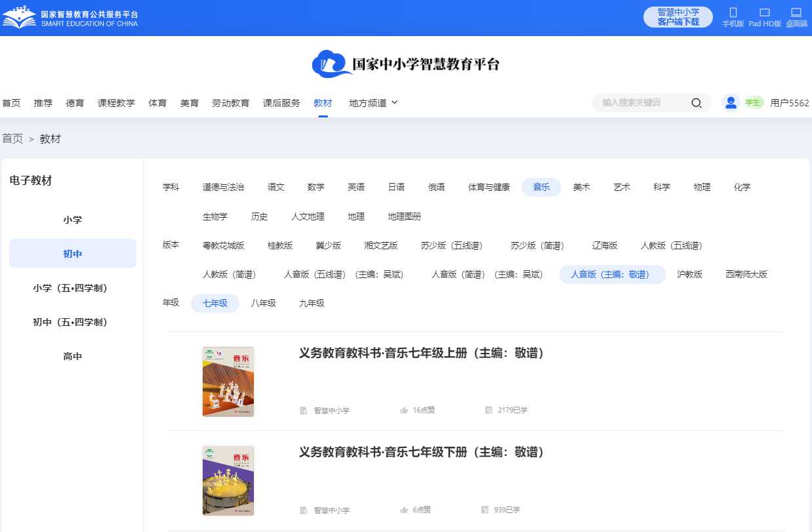Image resolution: width=812 pixels, height=532 pixels.
Task: Open 音乐七年级上册 book cover thumbnail
Action: tap(228, 382)
